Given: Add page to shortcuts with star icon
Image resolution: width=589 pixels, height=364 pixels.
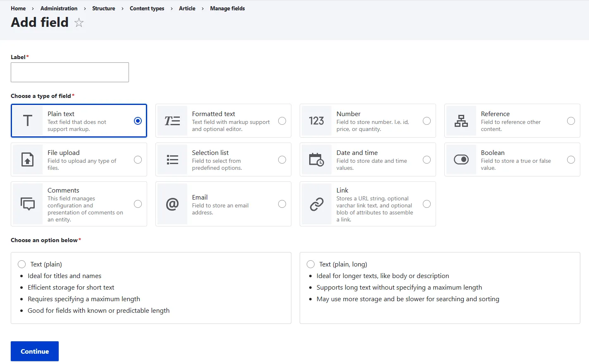Looking at the screenshot, I should coord(79,23).
